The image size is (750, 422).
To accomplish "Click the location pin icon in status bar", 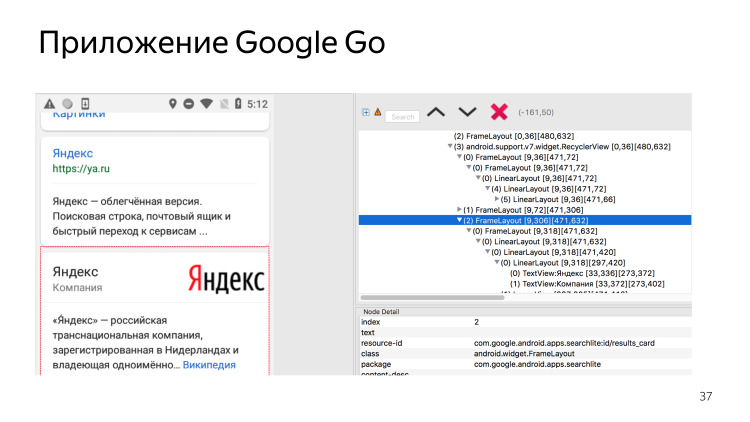I will tap(173, 104).
